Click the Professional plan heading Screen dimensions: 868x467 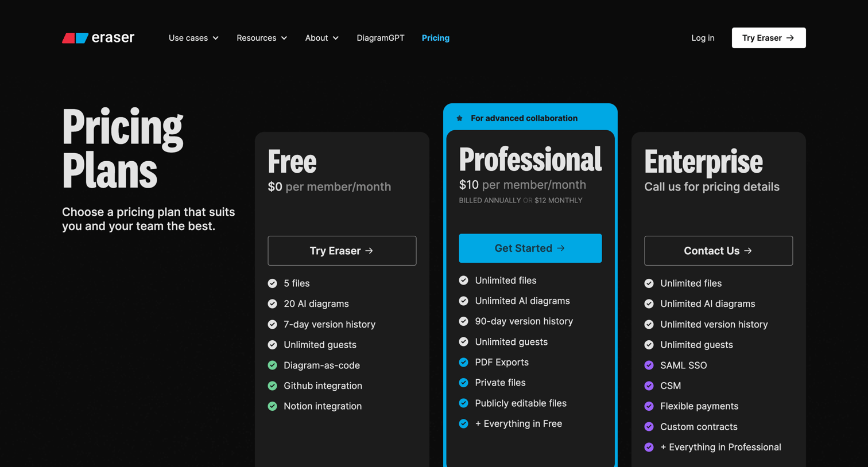[x=530, y=159]
